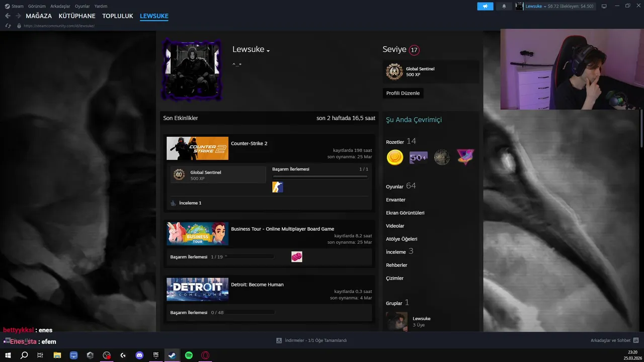Click the Profili Düzenle button
Viewport: 644px width, 362px height.
click(x=403, y=93)
